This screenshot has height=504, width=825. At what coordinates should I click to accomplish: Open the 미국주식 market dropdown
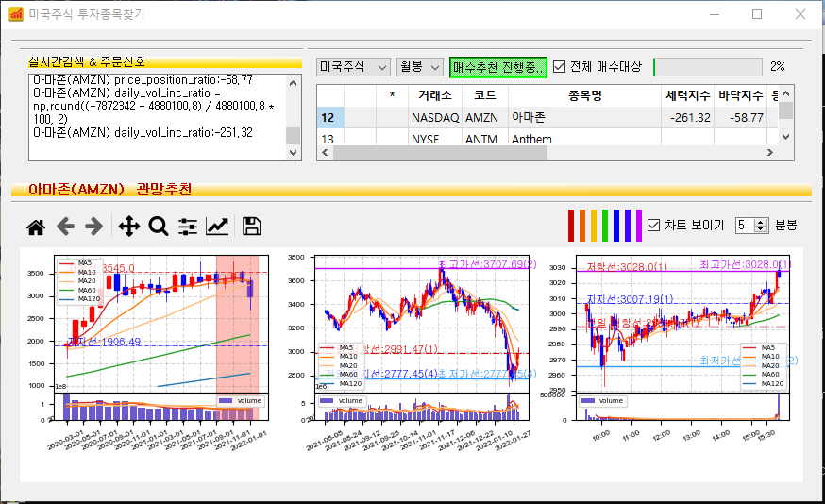(354, 67)
